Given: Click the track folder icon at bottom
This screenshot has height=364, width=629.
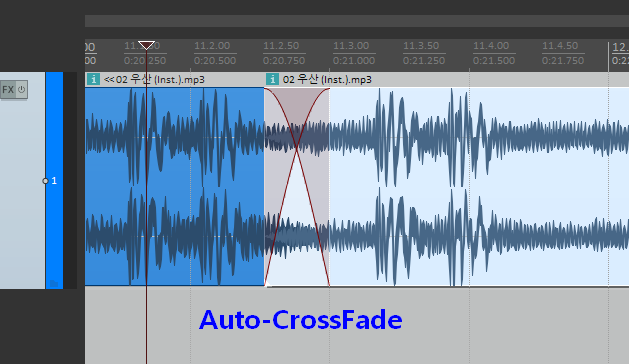Looking at the screenshot, I should [x=54, y=284].
